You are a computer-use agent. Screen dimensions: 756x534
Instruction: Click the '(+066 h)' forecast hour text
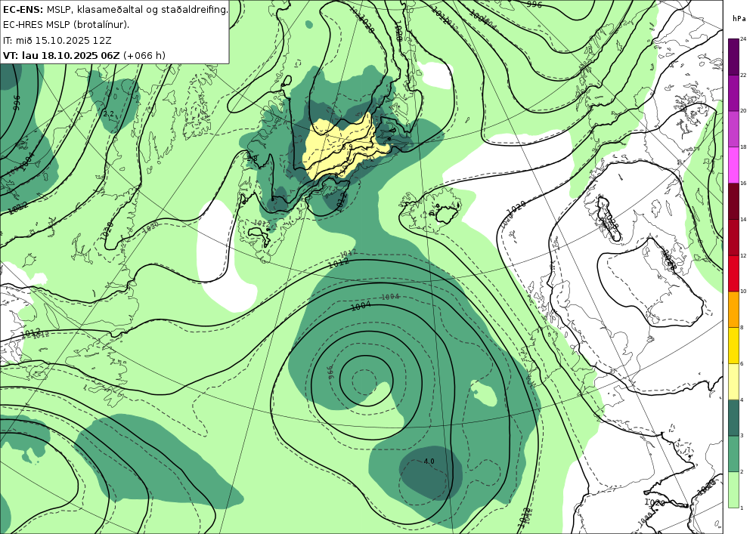[144, 55]
